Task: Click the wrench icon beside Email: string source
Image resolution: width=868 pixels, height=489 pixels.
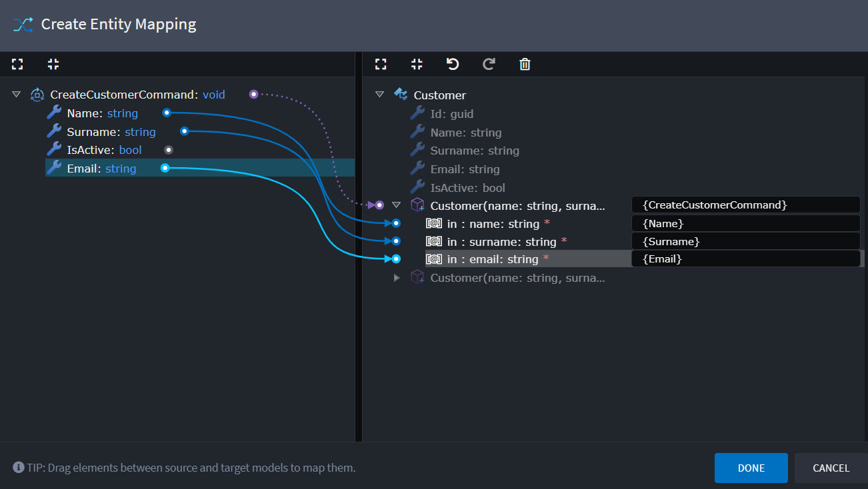Action: 54,168
